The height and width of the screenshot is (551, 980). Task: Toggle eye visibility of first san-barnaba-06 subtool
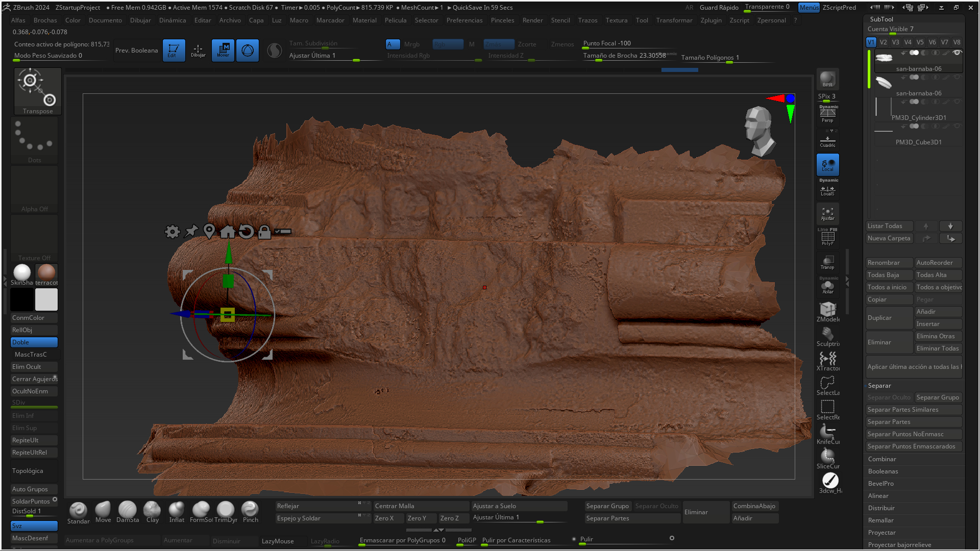[957, 53]
